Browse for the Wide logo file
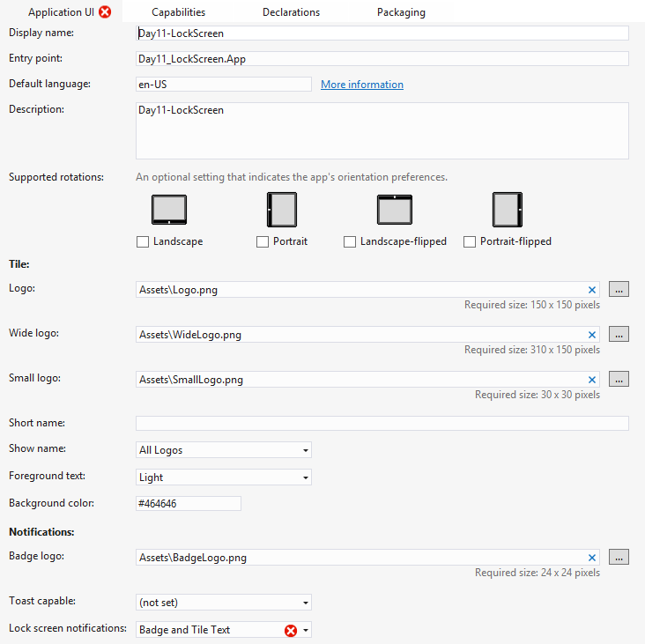The image size is (645, 644). (x=619, y=334)
